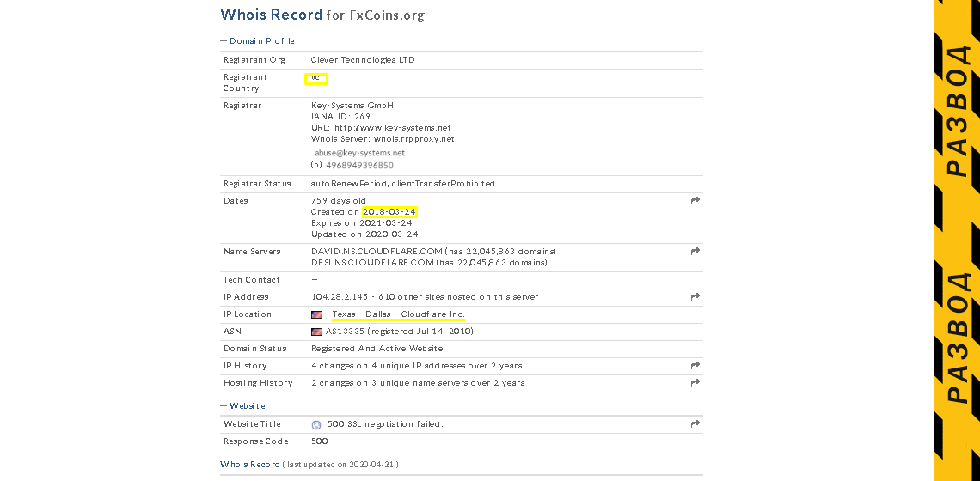The width and height of the screenshot is (980, 481).
Task: Click the '759 days old' text
Action: pos(338,200)
